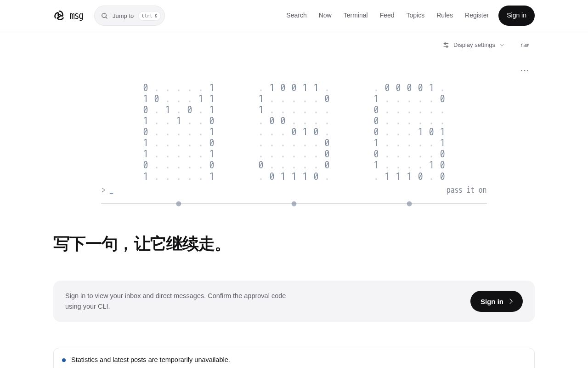Go to the Now page
The image size is (588, 368).
click(325, 15)
